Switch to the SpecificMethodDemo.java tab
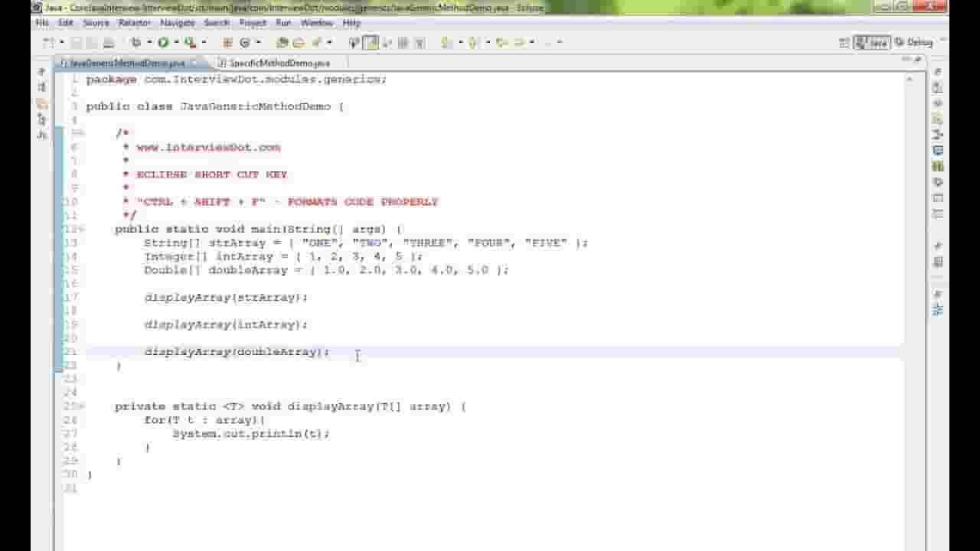980x551 pixels. click(279, 64)
